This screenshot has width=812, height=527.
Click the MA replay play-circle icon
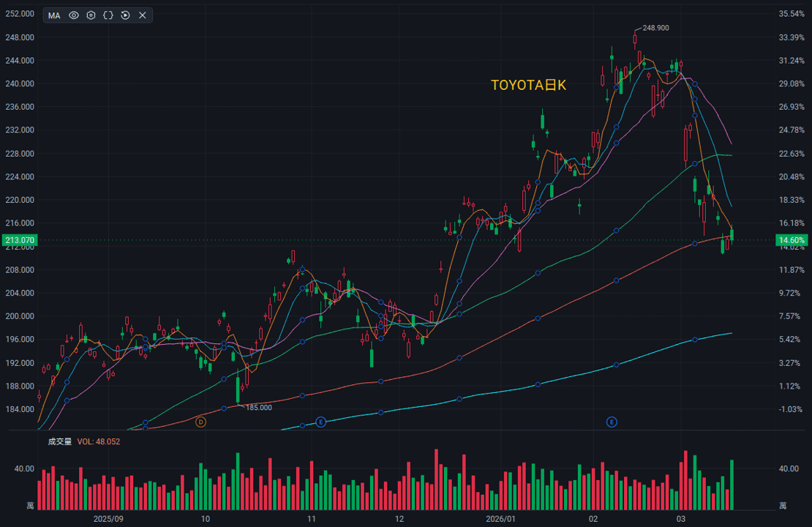tap(125, 15)
